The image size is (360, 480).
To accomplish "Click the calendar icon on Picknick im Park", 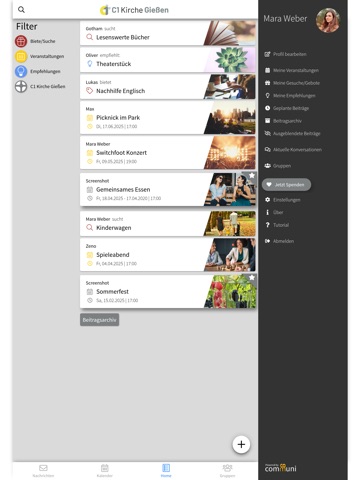I will (x=89, y=118).
